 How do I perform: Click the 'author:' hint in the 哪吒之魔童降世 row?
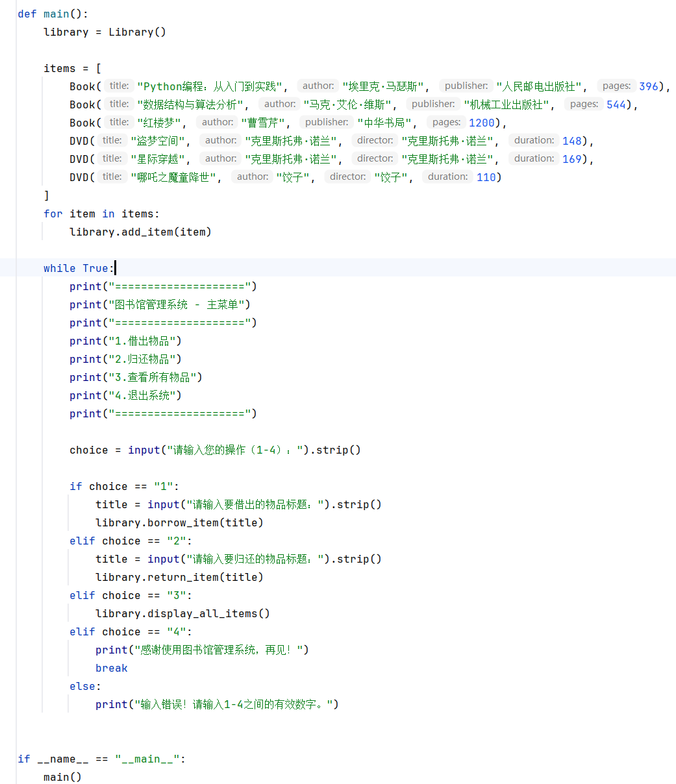point(252,177)
